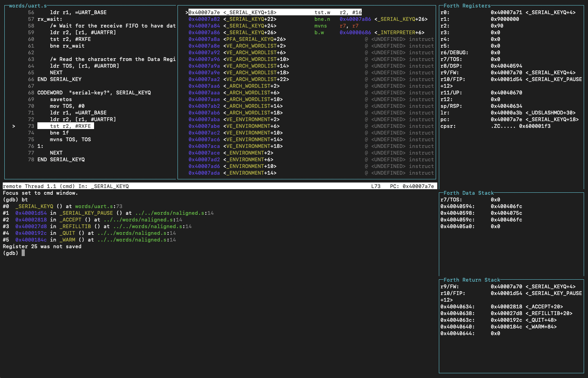Click the gdb prompt cursor at the bottom

(23, 253)
